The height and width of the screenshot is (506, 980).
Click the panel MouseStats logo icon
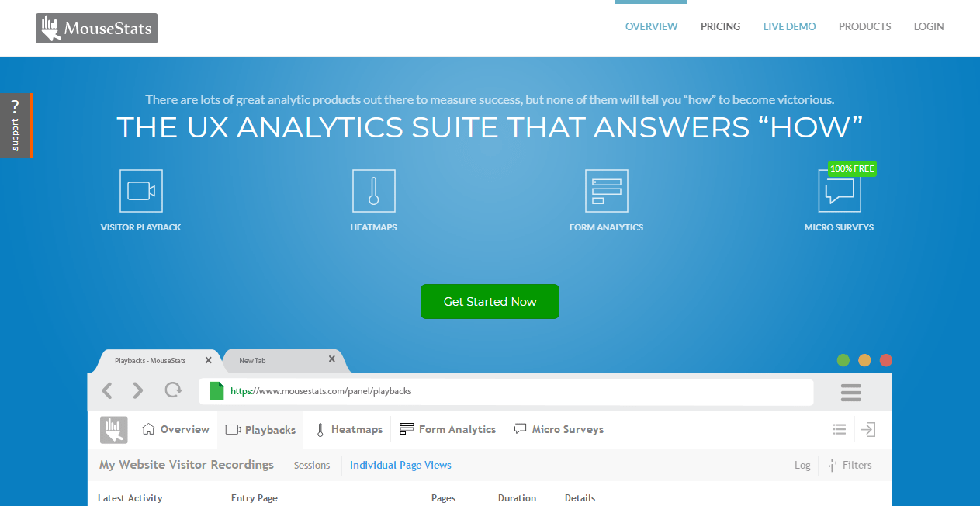(114, 430)
